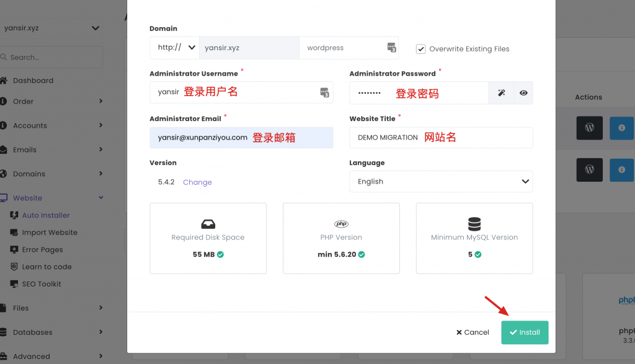Open Auto Installer in the sidebar
This screenshot has height=364, width=635.
pyautogui.click(x=46, y=215)
